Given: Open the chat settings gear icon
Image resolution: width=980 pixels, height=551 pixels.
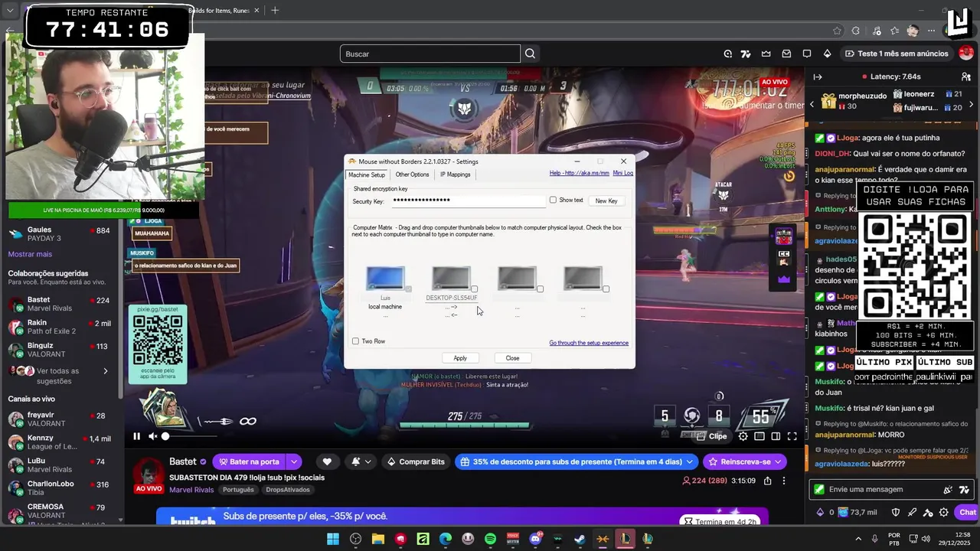Looking at the screenshot, I should tap(943, 513).
